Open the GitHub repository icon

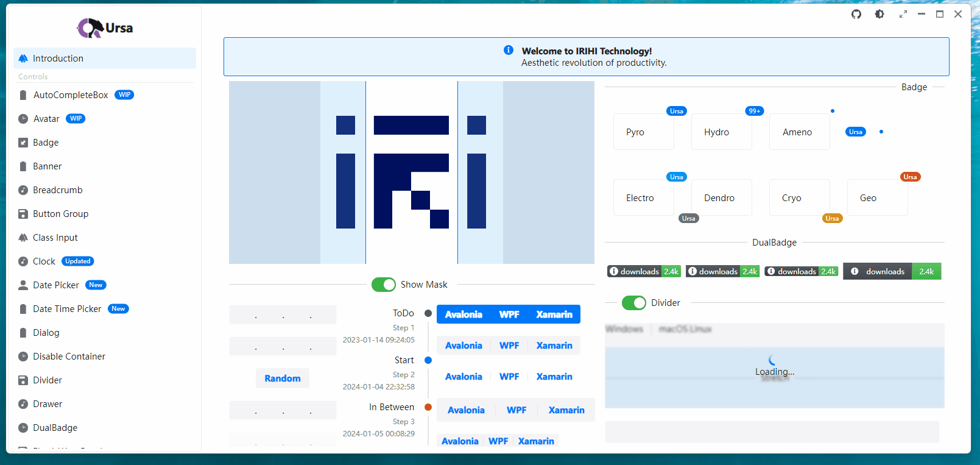coord(856,14)
